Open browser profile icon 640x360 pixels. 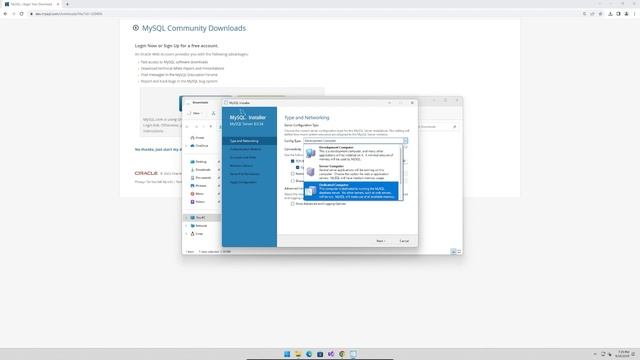tap(627, 13)
